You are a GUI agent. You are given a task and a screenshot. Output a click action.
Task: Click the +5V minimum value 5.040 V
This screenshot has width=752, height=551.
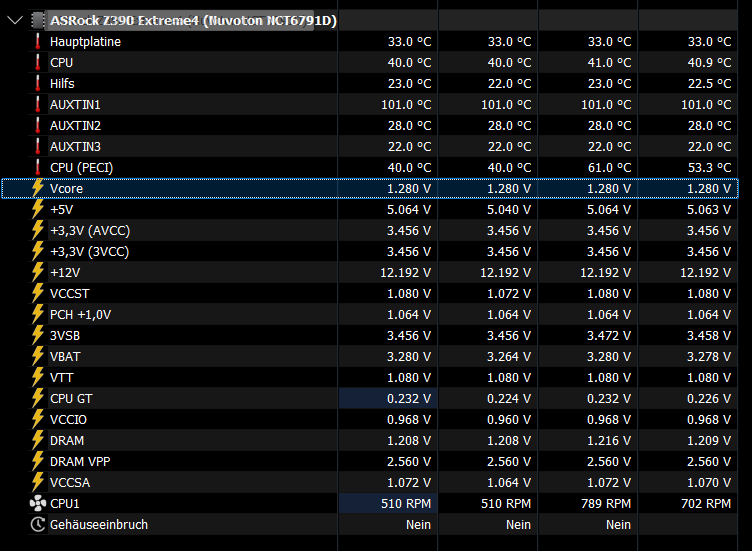(x=509, y=210)
